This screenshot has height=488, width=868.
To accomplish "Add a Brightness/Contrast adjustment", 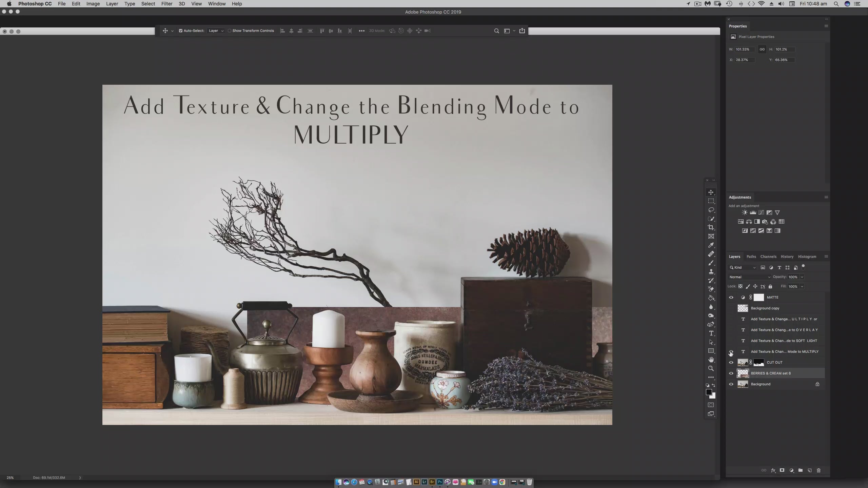I will pos(744,212).
